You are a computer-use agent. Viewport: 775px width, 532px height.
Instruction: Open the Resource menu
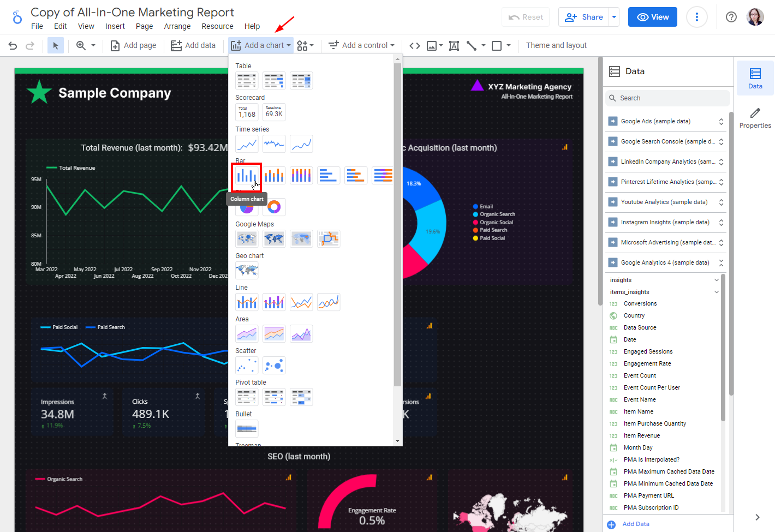[217, 26]
